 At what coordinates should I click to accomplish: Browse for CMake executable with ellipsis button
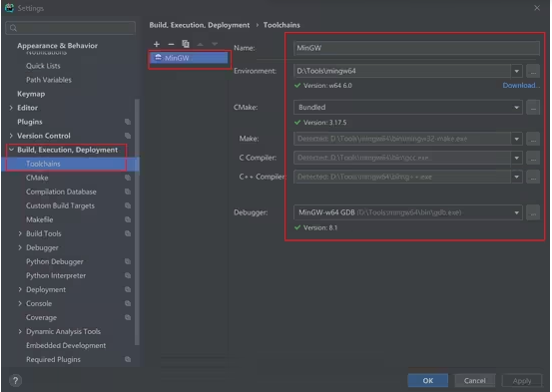coord(533,108)
